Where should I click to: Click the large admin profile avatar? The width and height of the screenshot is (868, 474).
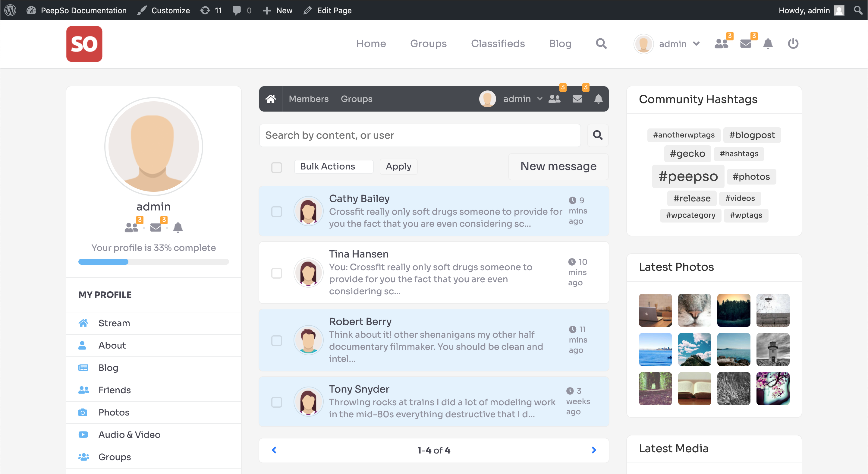coord(154,147)
